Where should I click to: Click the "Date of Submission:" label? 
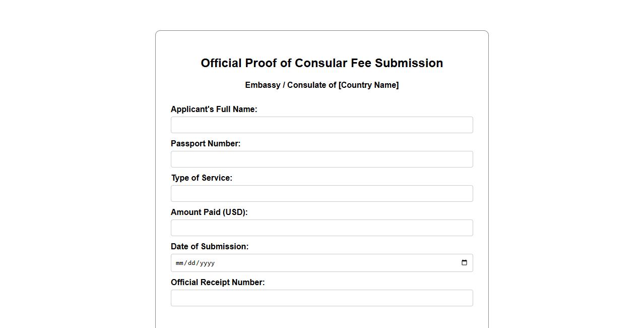point(210,247)
